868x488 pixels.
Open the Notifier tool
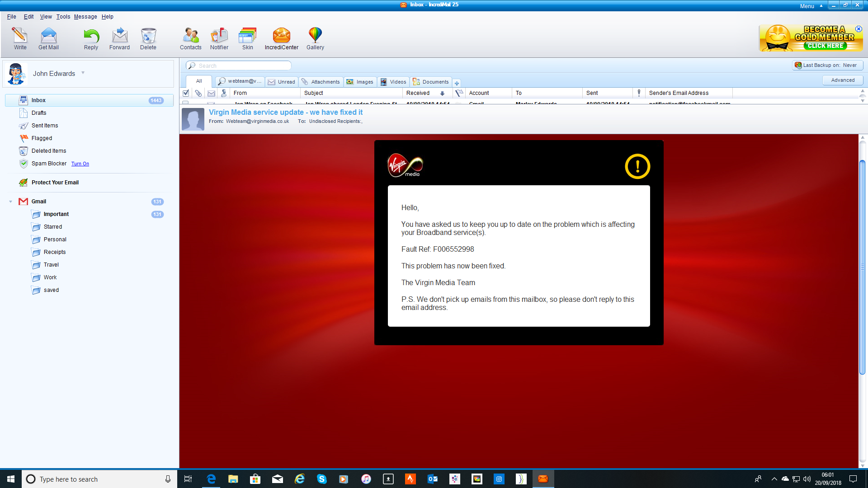click(219, 38)
